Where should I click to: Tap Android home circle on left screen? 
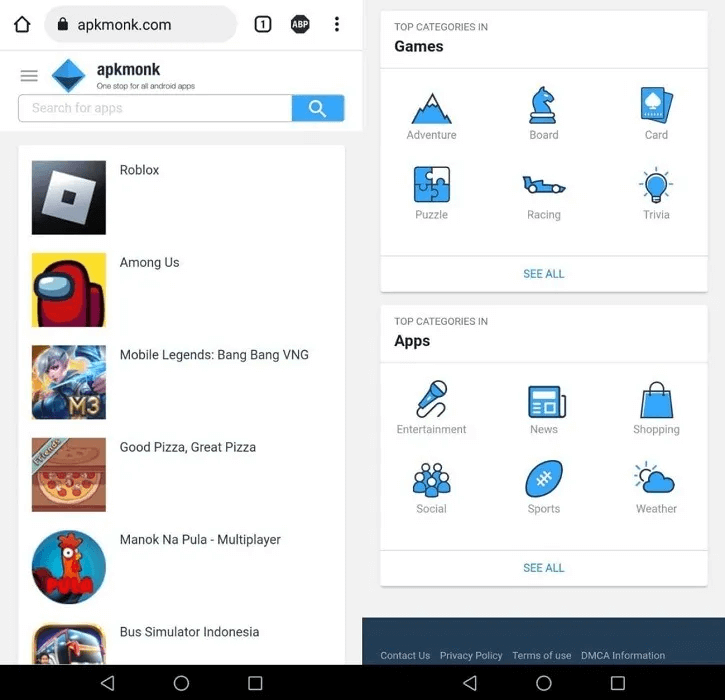(x=181, y=683)
